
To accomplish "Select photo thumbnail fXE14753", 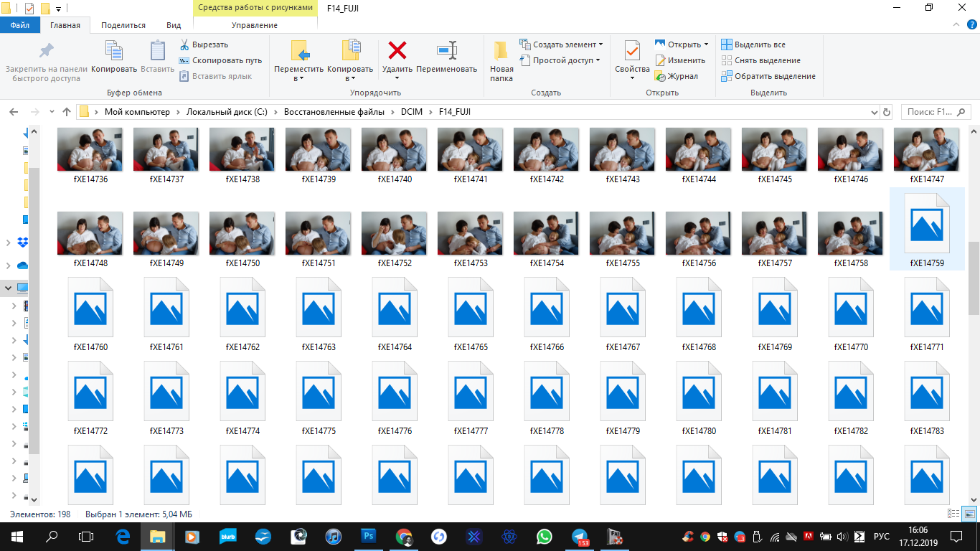I will (x=471, y=233).
